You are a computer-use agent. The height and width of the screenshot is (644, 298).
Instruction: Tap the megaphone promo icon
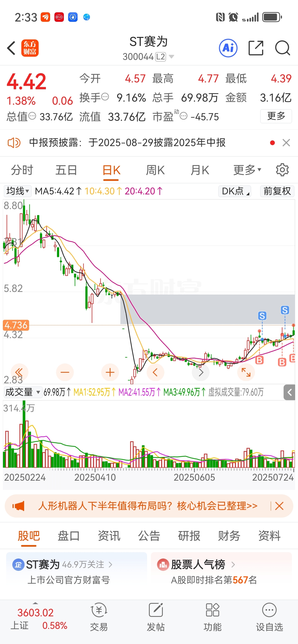[19, 506]
